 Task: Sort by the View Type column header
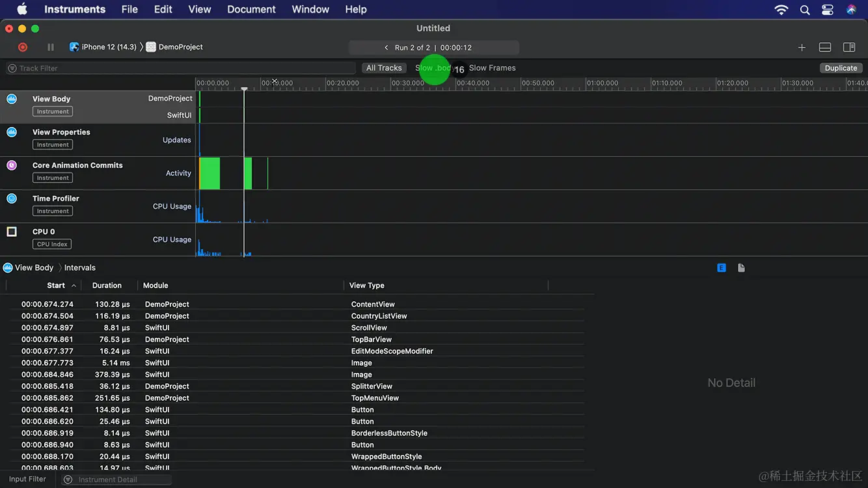point(367,286)
